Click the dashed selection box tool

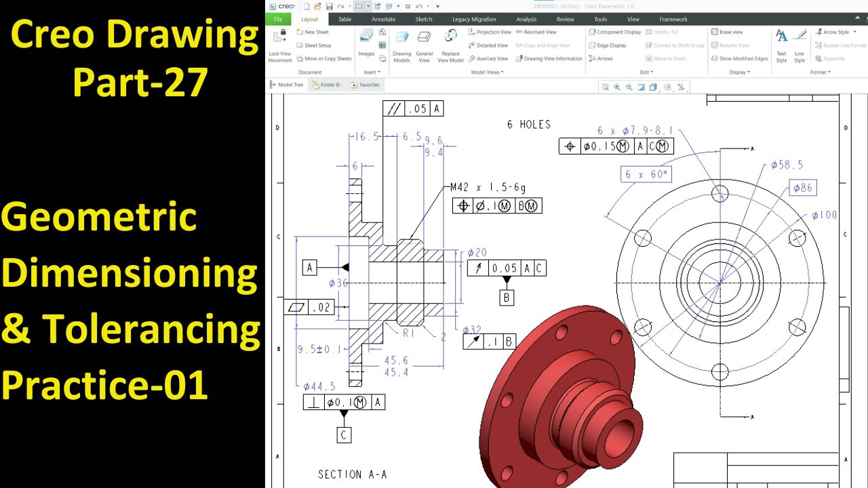(359, 6)
